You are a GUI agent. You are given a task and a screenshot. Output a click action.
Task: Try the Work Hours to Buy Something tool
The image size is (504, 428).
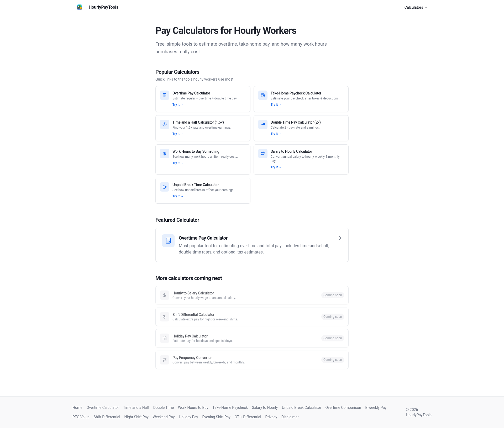click(x=178, y=163)
